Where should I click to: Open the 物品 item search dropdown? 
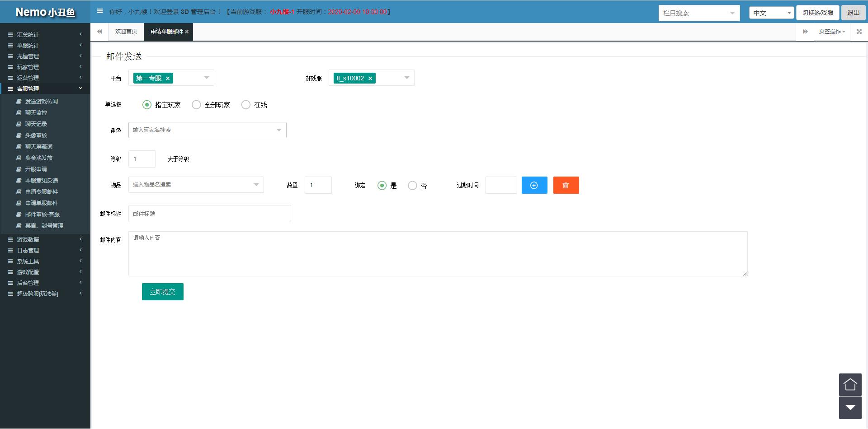[x=196, y=185]
